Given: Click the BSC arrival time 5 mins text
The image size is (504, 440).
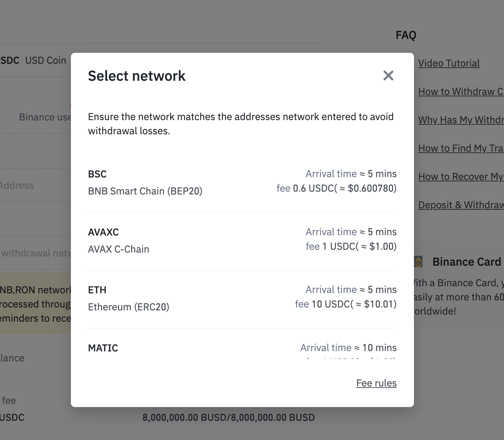Looking at the screenshot, I should coord(351,174).
